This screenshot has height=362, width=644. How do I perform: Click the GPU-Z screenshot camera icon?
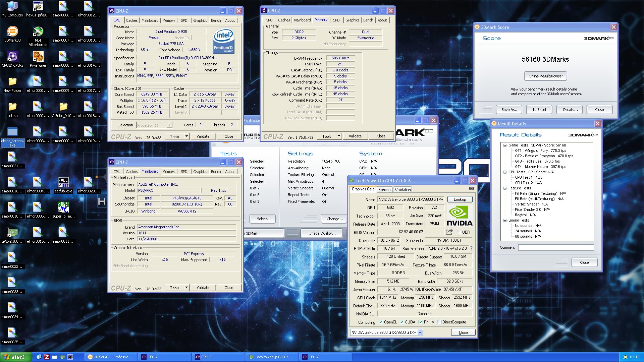(x=471, y=189)
